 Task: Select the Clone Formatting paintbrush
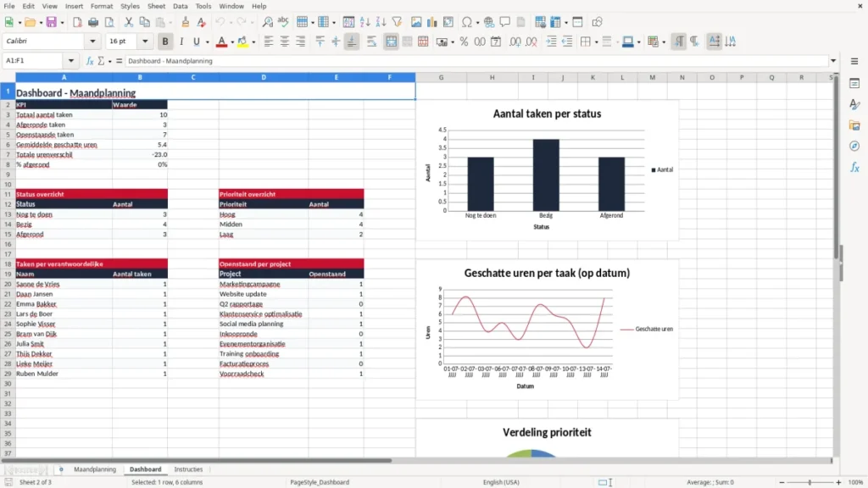186,22
